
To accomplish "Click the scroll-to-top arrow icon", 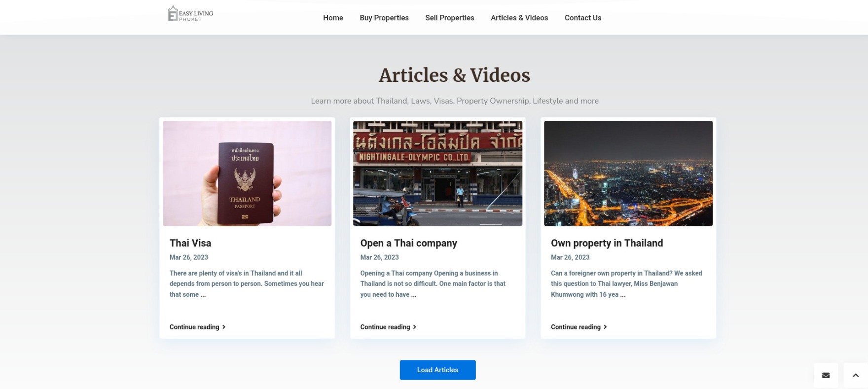I will pos(856,375).
